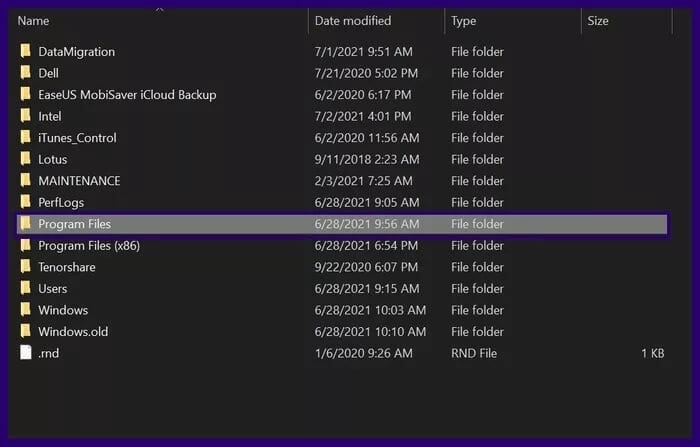Select the PerfLogs folder name
700x447 pixels.
[x=61, y=203]
